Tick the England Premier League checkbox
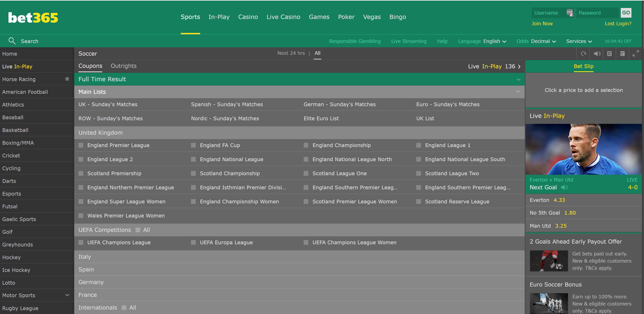Viewport: 644px width, 314px height. (81, 145)
